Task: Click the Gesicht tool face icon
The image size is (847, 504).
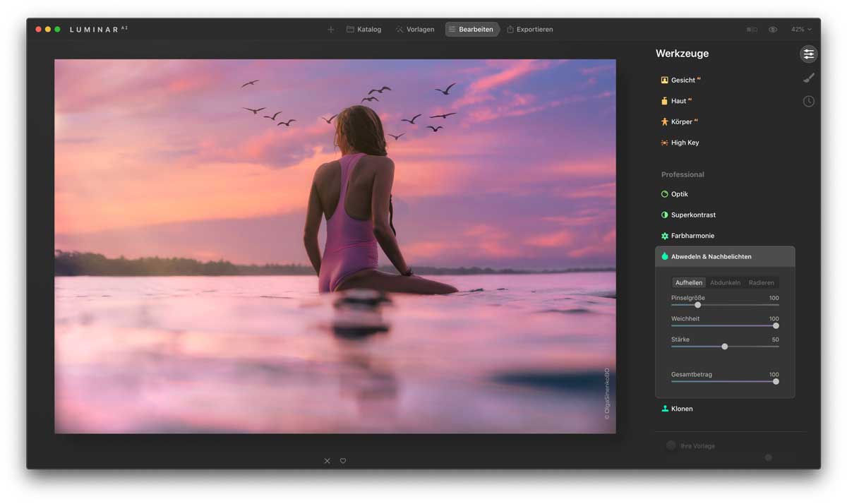Action: click(664, 80)
